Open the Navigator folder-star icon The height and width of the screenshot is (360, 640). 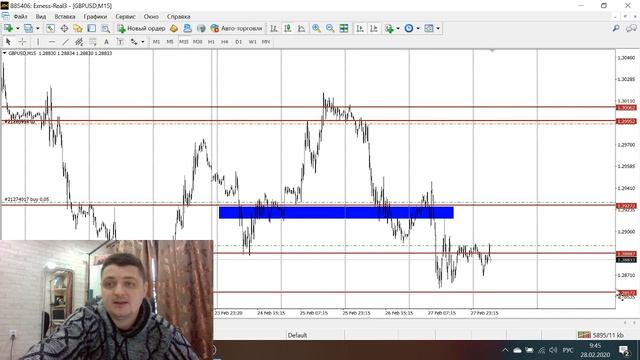point(78,28)
